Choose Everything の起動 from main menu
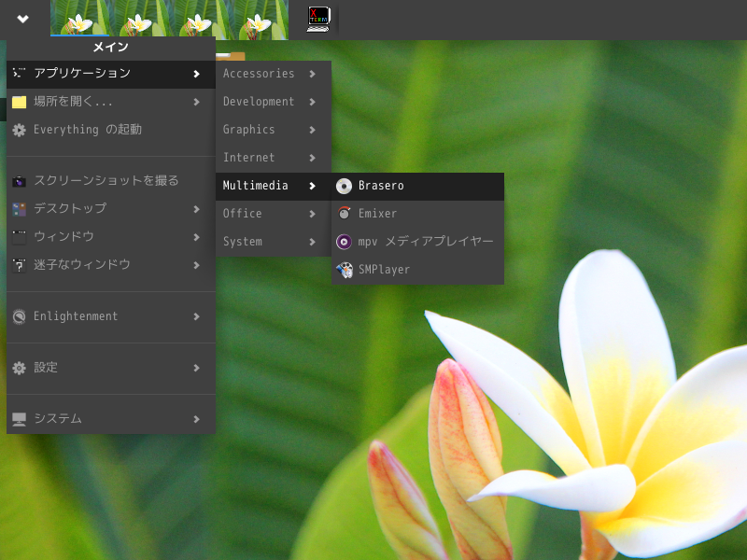Viewport: 747px width, 560px height. pyautogui.click(x=111, y=130)
